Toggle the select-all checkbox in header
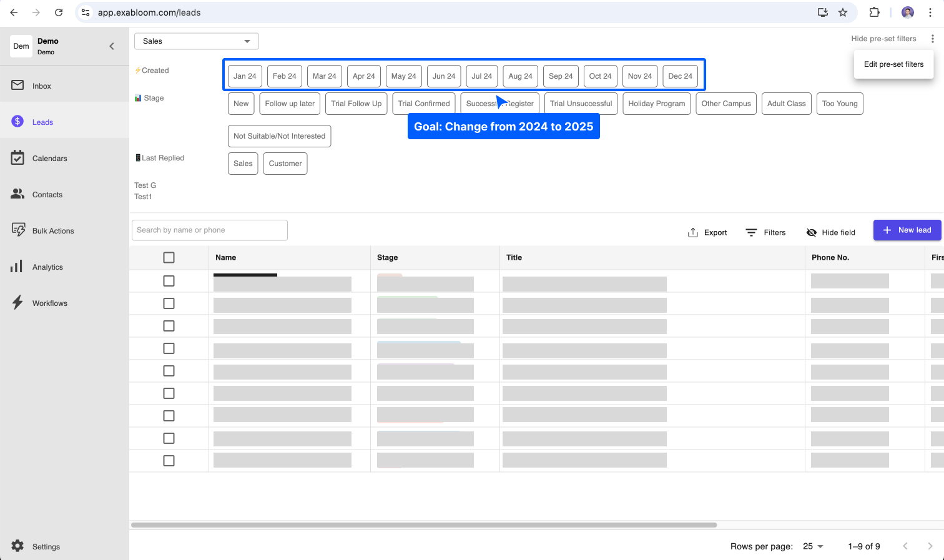Viewport: 944px width, 560px height. (x=169, y=257)
